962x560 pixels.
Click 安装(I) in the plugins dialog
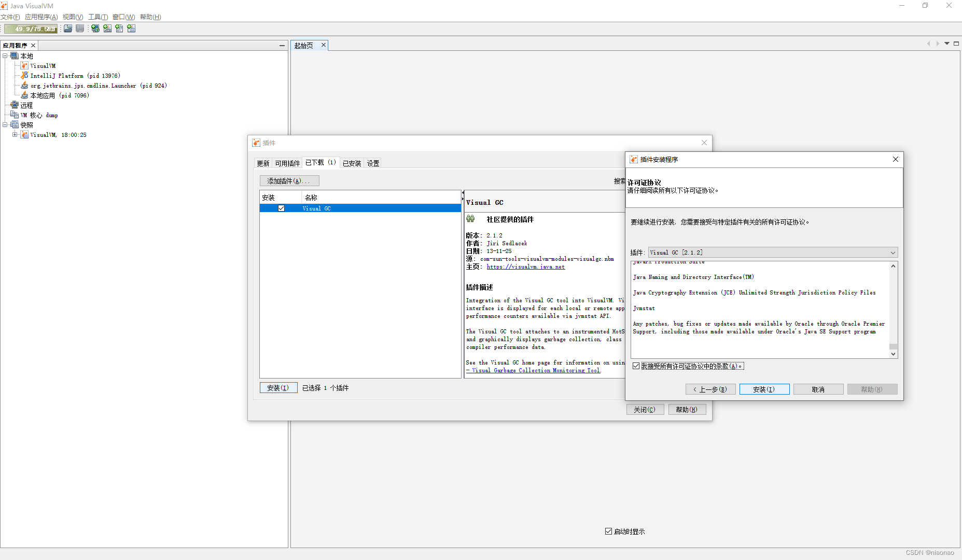278,388
